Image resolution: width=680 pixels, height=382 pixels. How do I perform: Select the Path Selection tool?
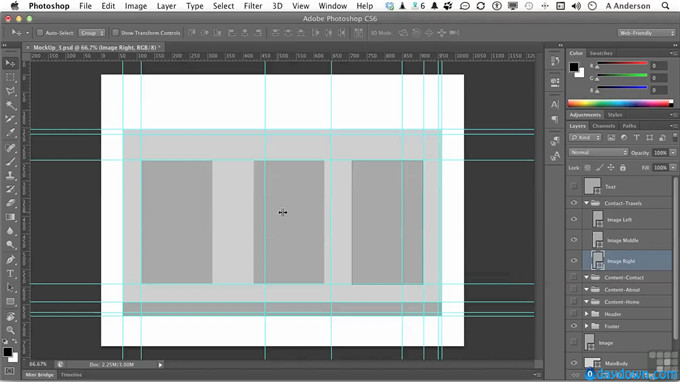coord(10,287)
